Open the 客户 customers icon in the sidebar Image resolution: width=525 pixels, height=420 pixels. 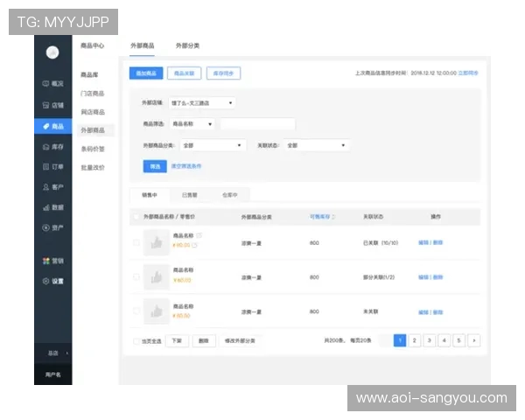coord(45,187)
